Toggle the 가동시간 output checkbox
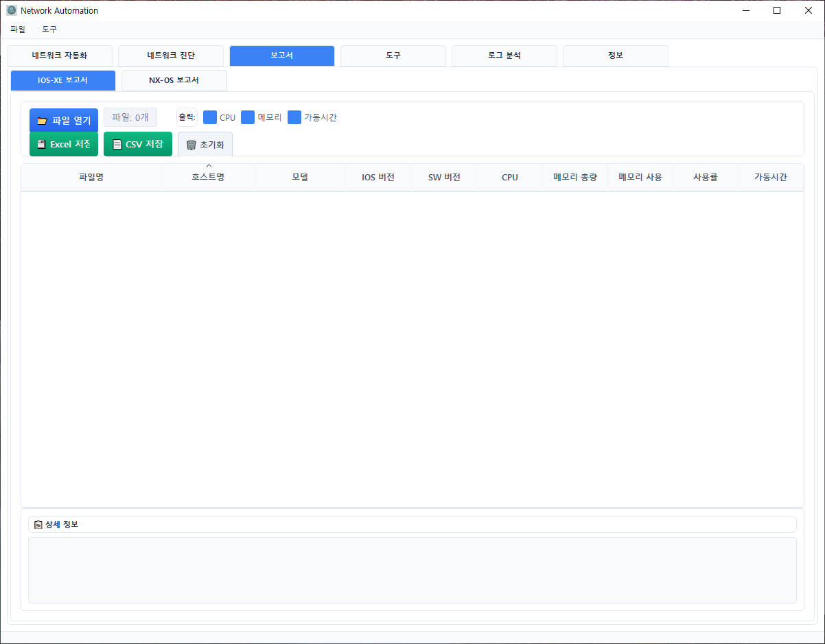825x644 pixels. pos(294,117)
